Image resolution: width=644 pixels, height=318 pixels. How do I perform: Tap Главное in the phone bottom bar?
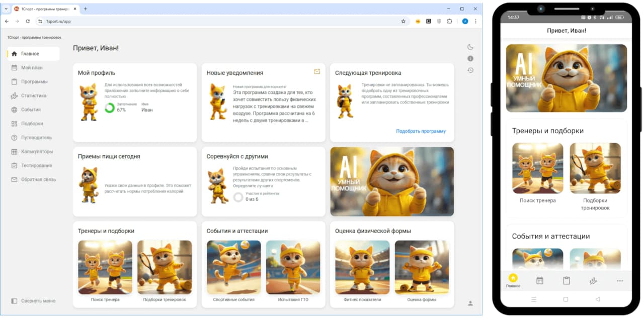tap(513, 281)
